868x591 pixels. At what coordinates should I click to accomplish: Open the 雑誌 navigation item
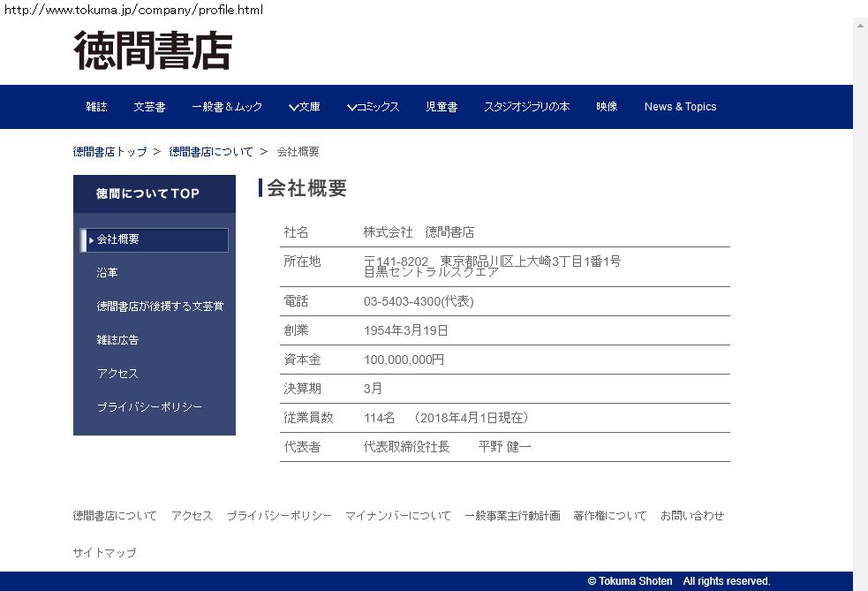96,107
